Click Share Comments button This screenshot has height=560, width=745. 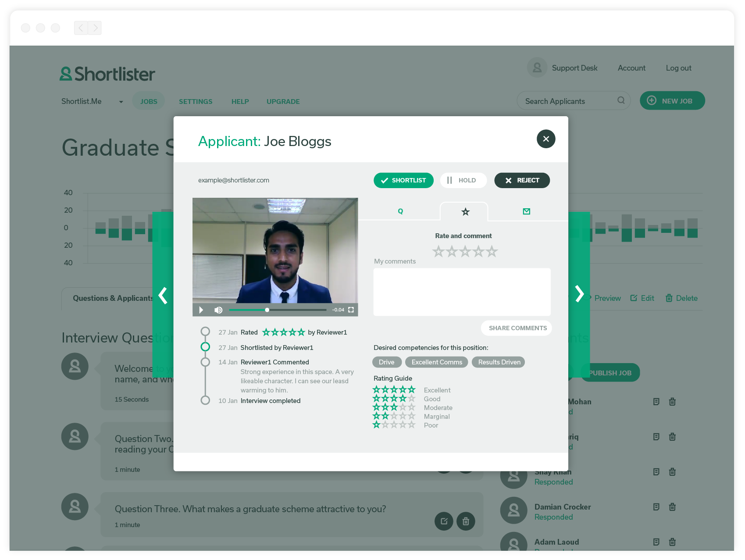[517, 328]
